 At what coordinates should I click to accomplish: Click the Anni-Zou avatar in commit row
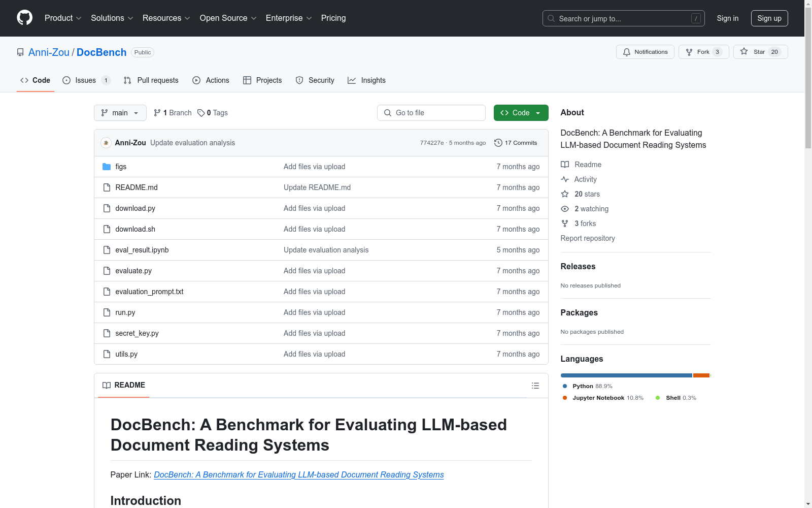[x=106, y=143]
